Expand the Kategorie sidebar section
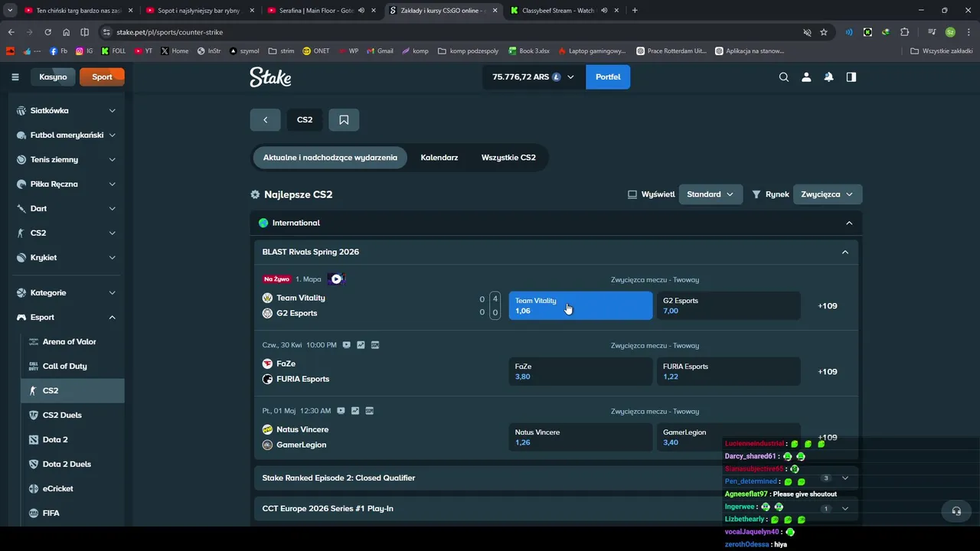The height and width of the screenshot is (551, 980). pyautogui.click(x=112, y=292)
